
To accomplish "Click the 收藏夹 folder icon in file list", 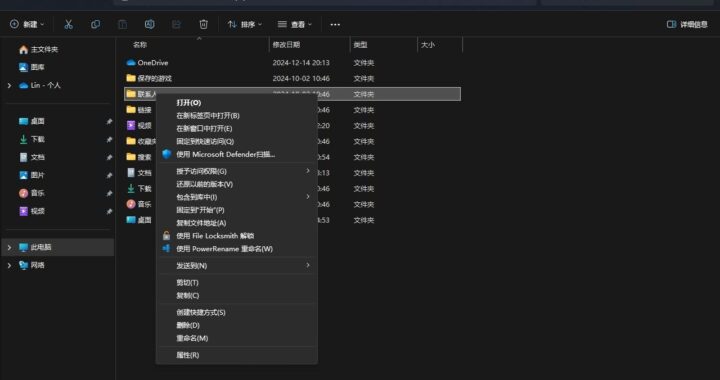I will point(131,141).
